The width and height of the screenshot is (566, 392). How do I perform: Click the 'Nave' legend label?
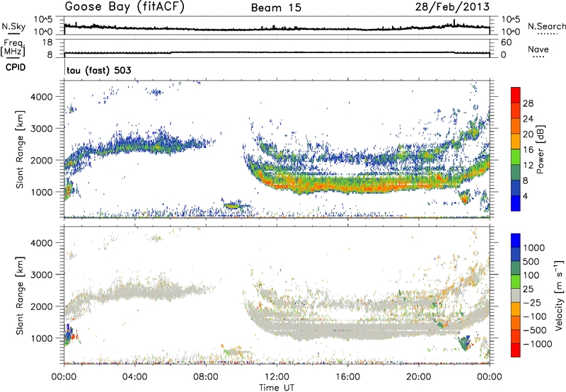(x=538, y=49)
